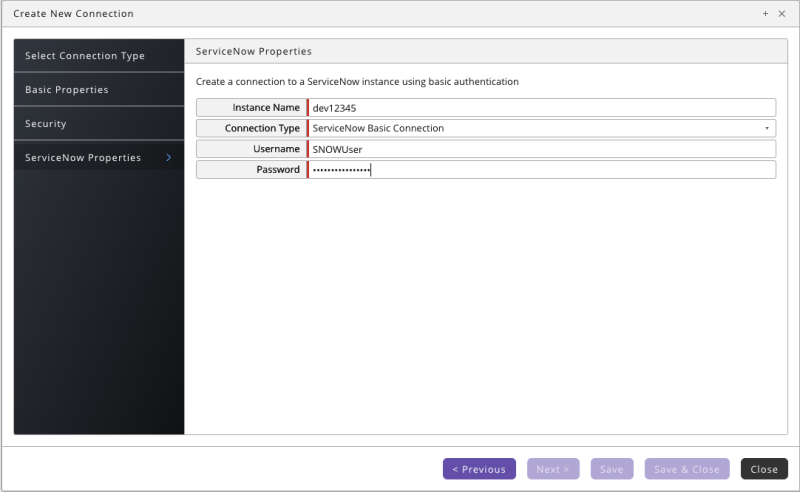The width and height of the screenshot is (800, 492).
Task: Go back with the Previous button
Action: (479, 469)
